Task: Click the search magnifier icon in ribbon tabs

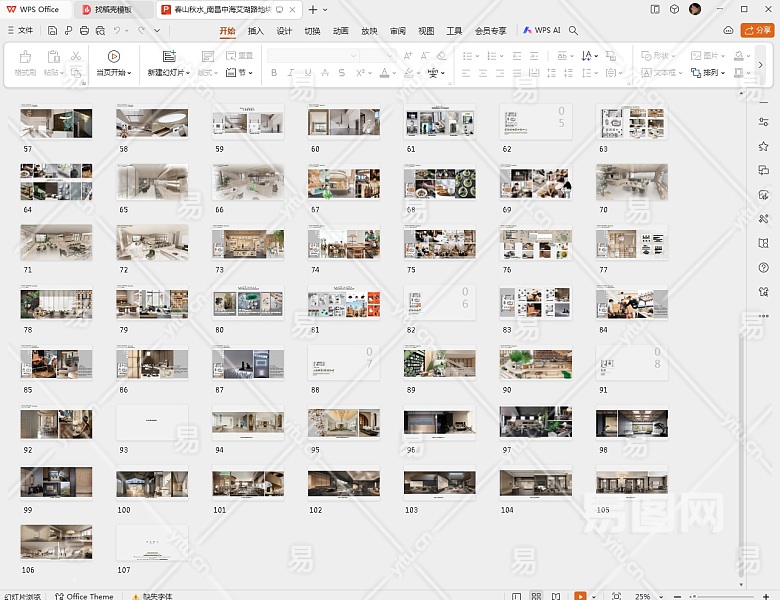Action: click(x=574, y=31)
